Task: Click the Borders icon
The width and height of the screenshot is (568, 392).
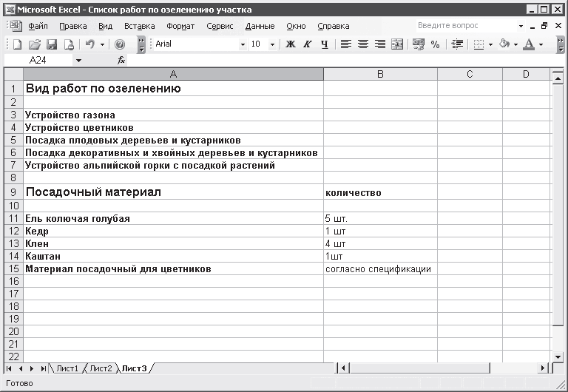Action: coord(479,44)
